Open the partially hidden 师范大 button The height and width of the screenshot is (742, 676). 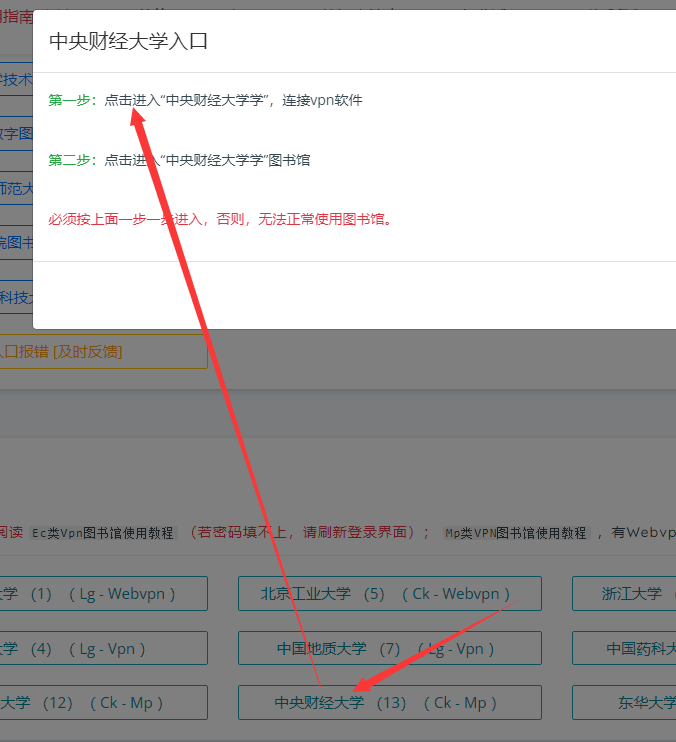coord(16,188)
